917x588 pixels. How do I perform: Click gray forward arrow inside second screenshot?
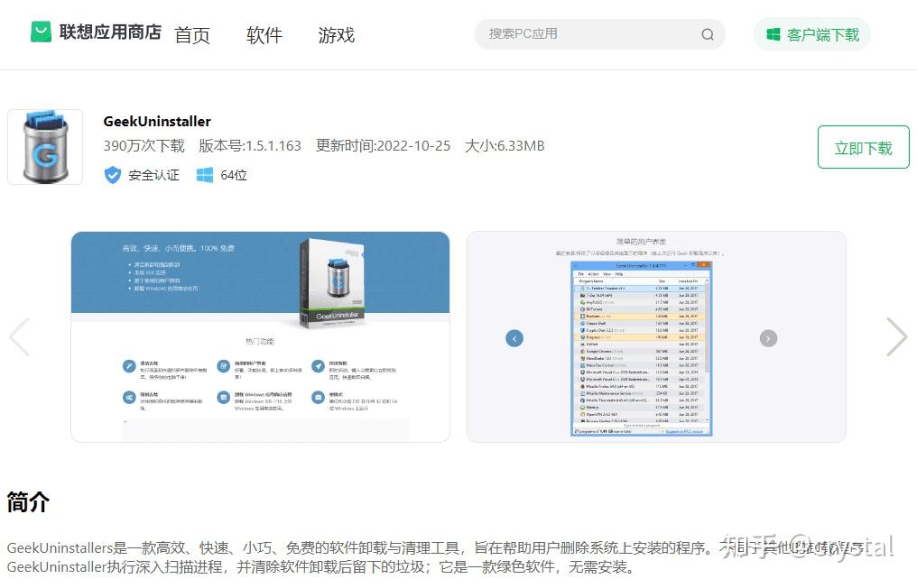coord(768,338)
